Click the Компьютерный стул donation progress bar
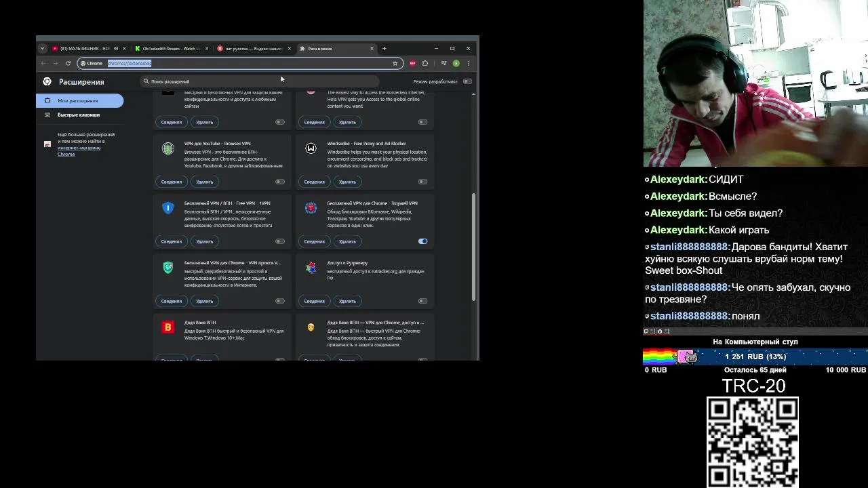The height and width of the screenshot is (488, 868). (x=755, y=357)
